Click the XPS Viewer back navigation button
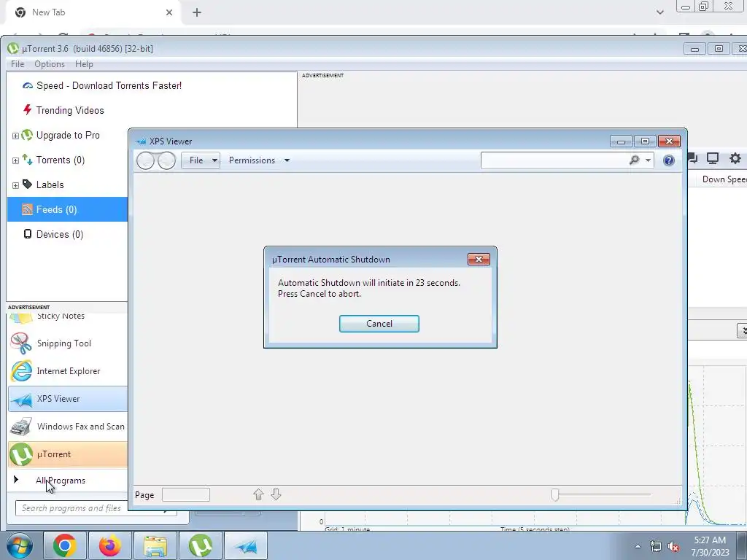Screen dimensions: 747x560 145,161
